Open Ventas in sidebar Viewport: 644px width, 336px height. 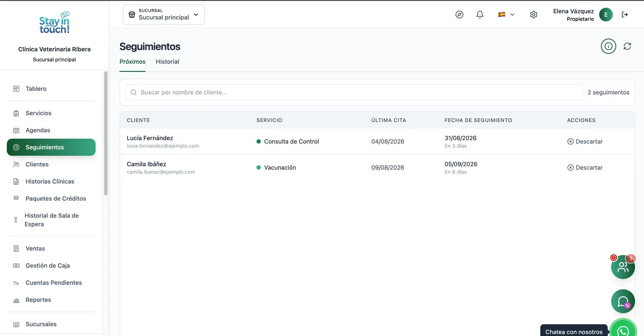pos(51,249)
